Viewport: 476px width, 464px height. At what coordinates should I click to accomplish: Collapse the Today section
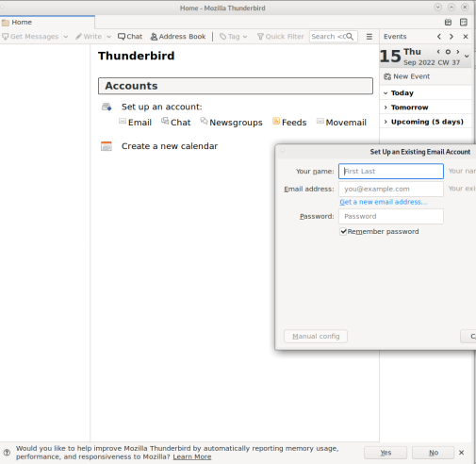[x=386, y=93]
